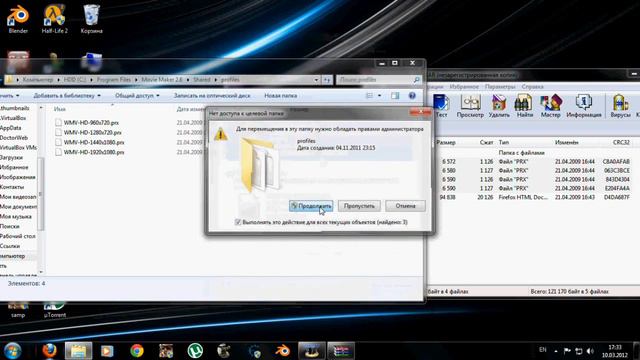Click Записать на оптический диск
Screen dimensions: 640x360
212,96
